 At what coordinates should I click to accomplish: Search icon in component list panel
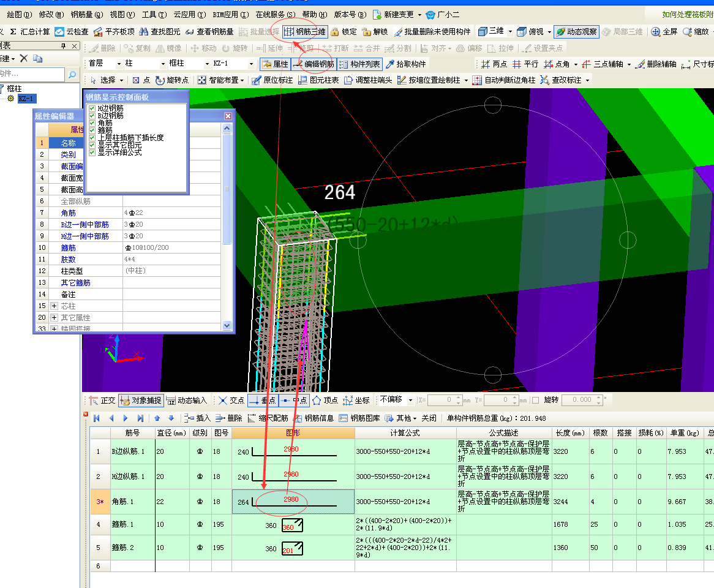[x=72, y=74]
